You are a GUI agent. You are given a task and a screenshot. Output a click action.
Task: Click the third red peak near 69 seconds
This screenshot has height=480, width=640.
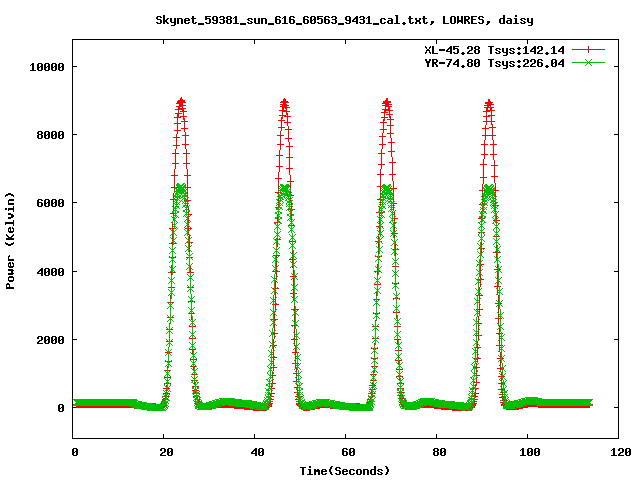click(387, 102)
